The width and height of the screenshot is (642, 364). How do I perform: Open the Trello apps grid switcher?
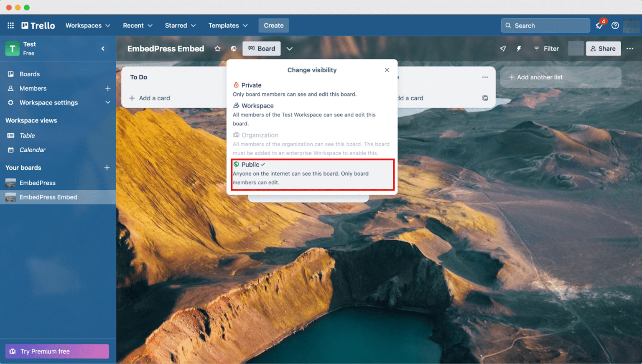[10, 25]
